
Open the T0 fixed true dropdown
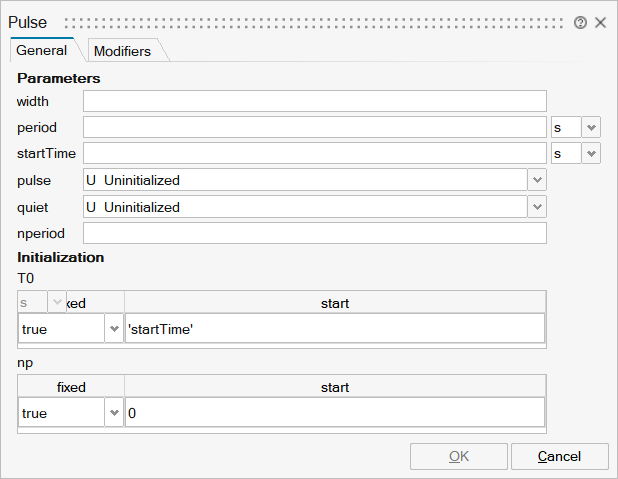tap(113, 329)
